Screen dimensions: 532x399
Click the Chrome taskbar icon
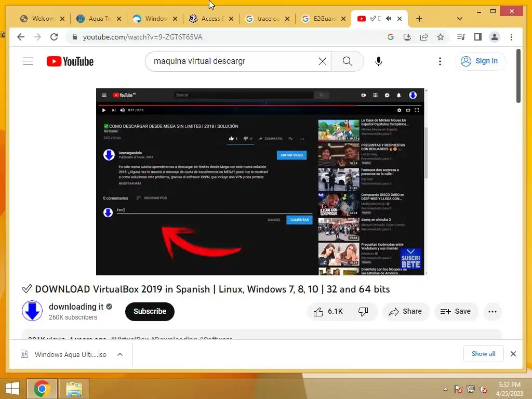tap(42, 389)
